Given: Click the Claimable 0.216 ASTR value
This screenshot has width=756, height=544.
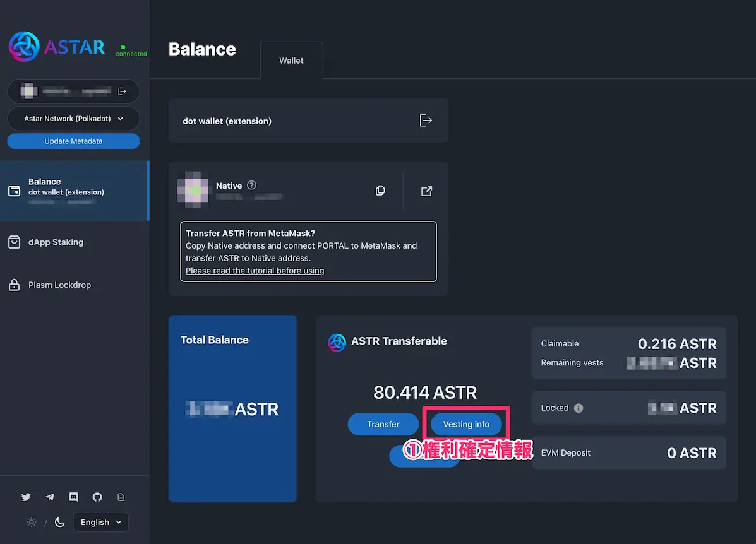Looking at the screenshot, I should tap(678, 344).
